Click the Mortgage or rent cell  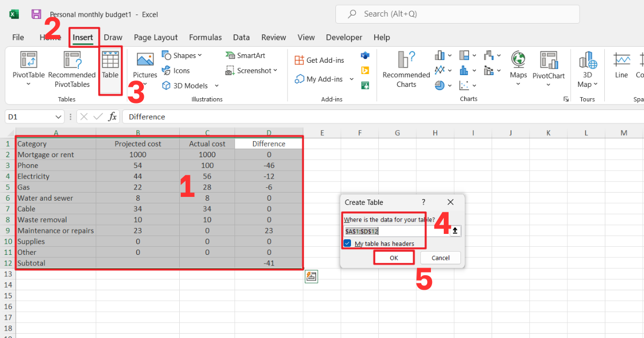(56, 155)
